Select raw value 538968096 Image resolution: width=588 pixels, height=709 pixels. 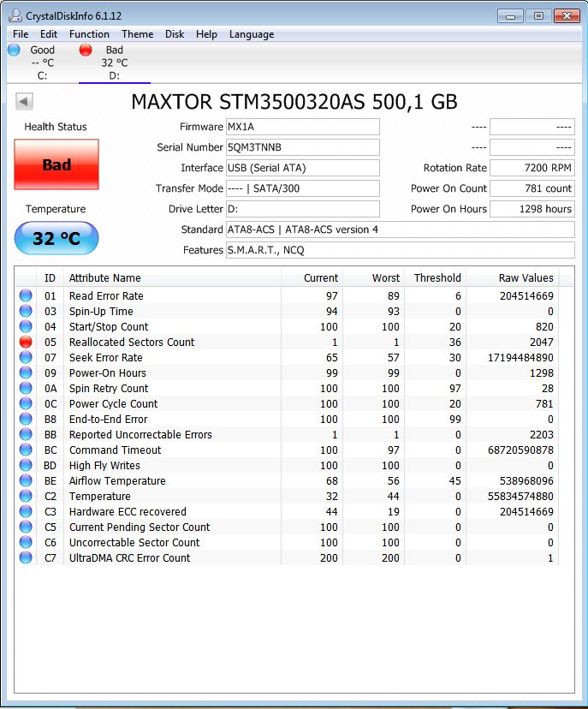(x=526, y=481)
